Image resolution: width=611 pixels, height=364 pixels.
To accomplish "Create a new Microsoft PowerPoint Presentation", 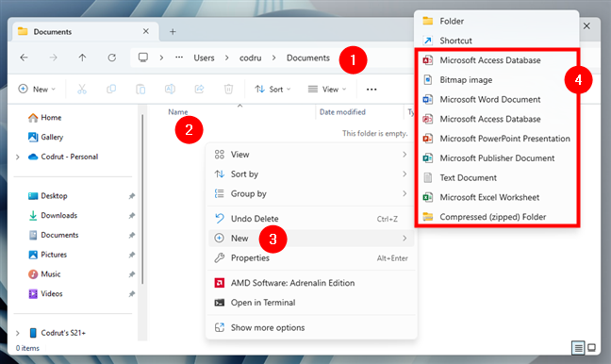I will click(497, 139).
